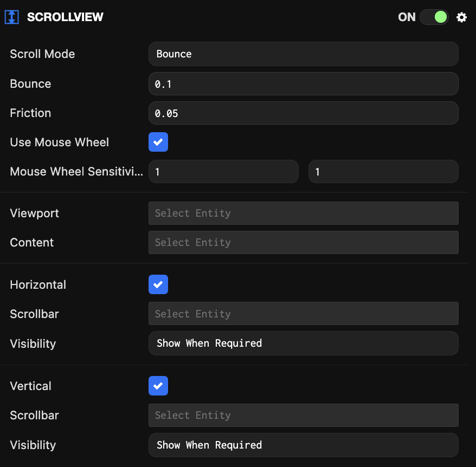Select the Bounce value field
The image size is (476, 467).
pyautogui.click(x=303, y=83)
